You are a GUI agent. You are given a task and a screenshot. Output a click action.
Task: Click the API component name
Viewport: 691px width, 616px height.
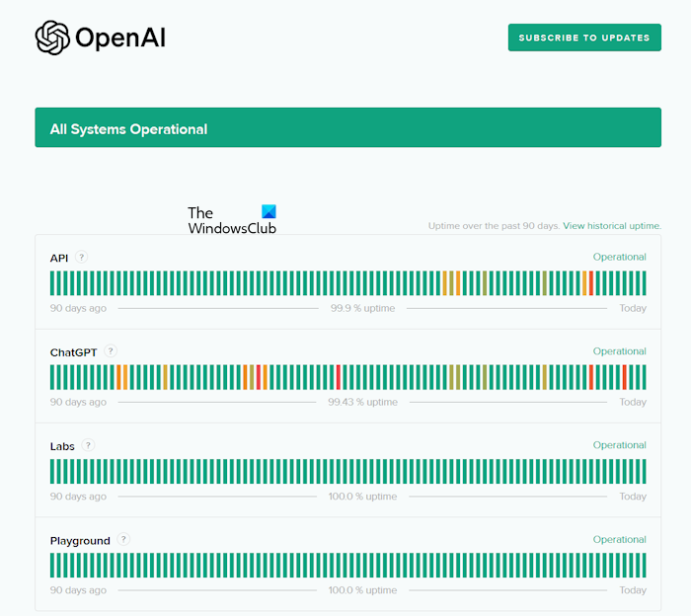point(59,258)
